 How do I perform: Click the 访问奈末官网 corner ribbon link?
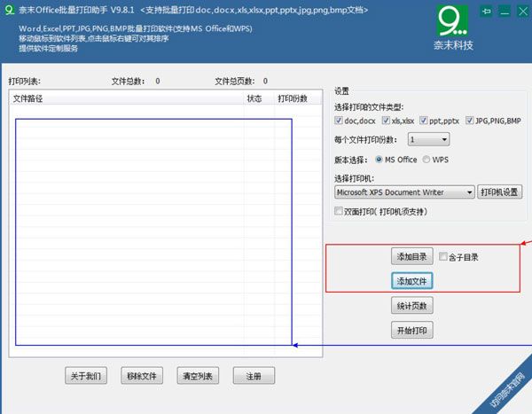507,390
